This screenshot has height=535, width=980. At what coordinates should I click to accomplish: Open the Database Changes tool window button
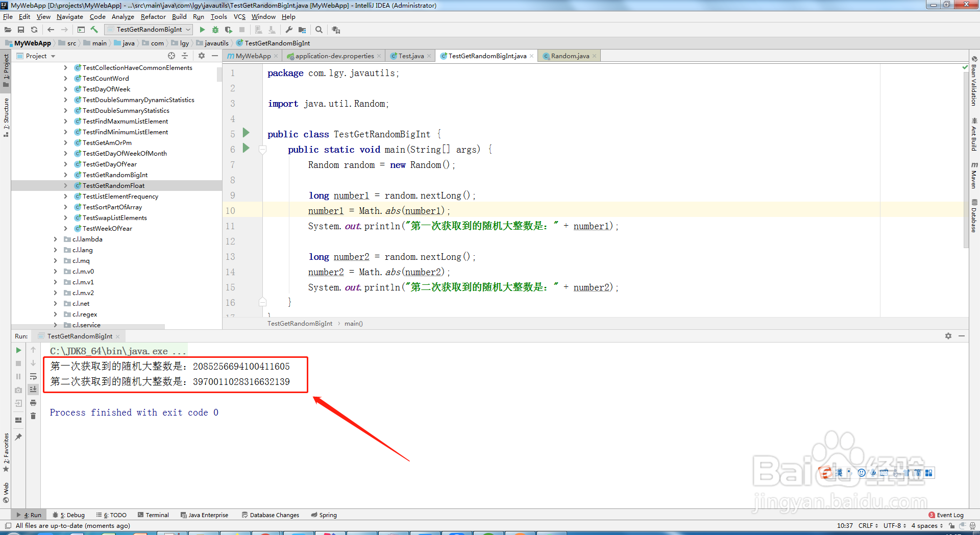point(271,515)
